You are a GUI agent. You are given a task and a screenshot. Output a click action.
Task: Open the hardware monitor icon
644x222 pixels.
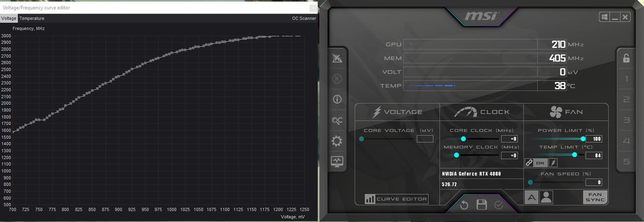pyautogui.click(x=337, y=161)
